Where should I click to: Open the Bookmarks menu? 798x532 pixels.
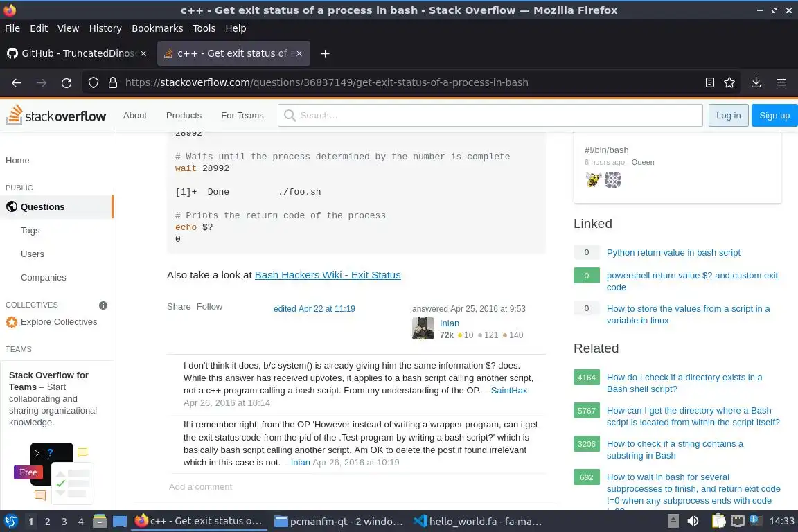point(157,28)
